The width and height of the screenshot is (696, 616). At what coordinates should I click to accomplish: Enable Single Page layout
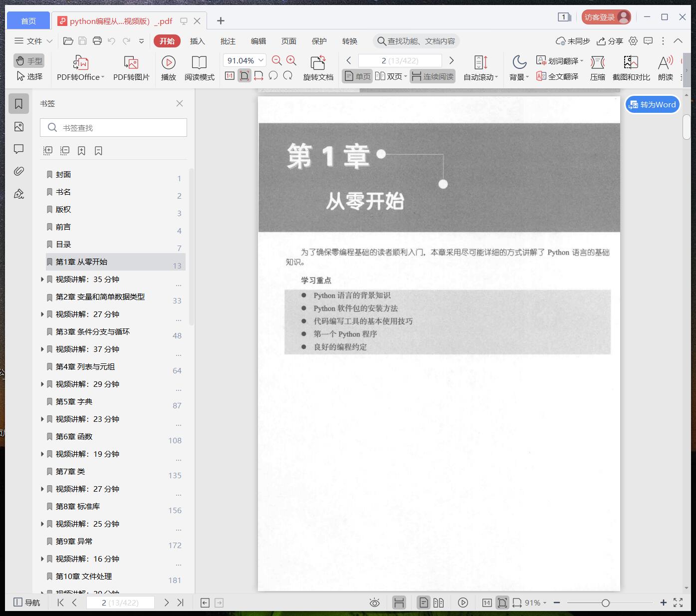[357, 76]
